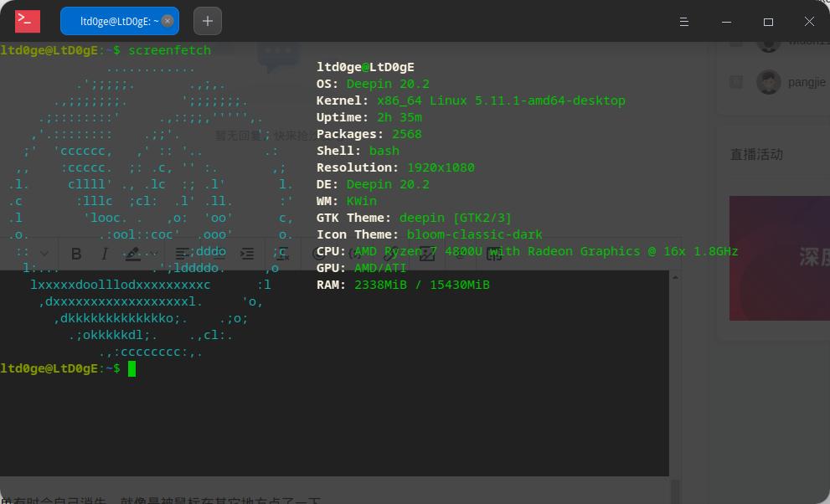Open pangjie's avatar in the background page

pos(769,82)
